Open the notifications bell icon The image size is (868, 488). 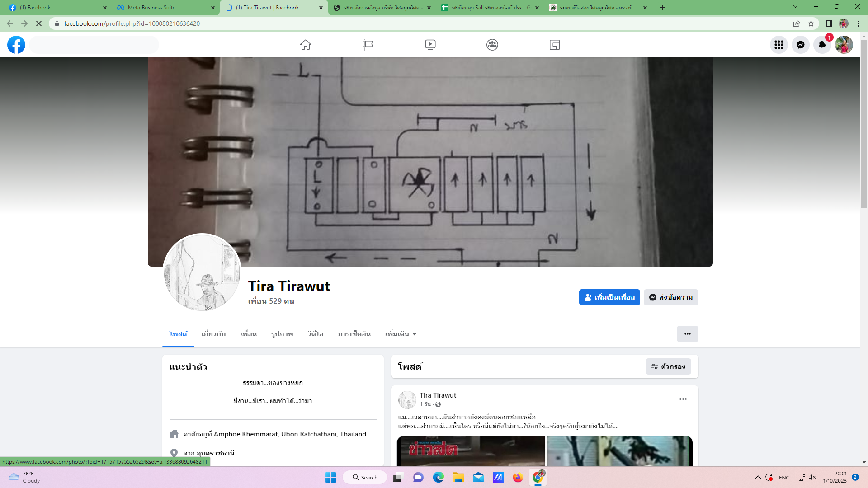(x=822, y=45)
